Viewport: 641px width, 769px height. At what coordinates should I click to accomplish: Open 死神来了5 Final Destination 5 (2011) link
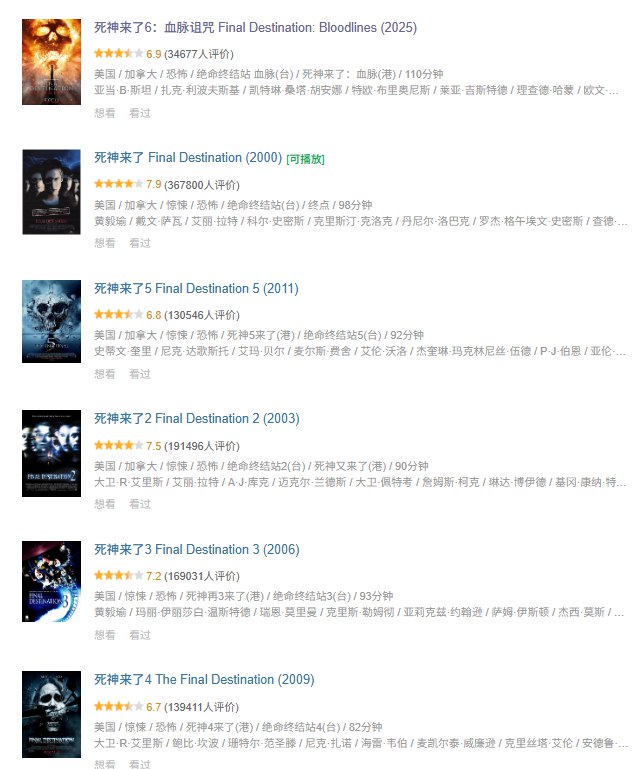pyautogui.click(x=196, y=288)
